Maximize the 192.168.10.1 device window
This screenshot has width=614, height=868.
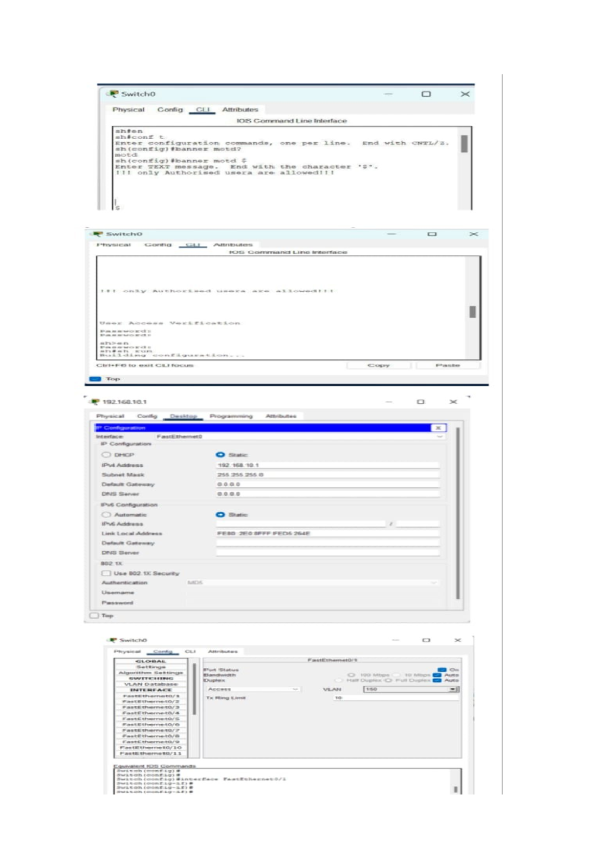(421, 402)
